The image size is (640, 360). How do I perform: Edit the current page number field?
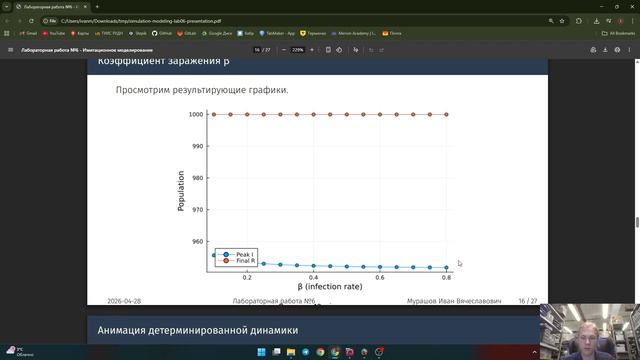point(257,50)
